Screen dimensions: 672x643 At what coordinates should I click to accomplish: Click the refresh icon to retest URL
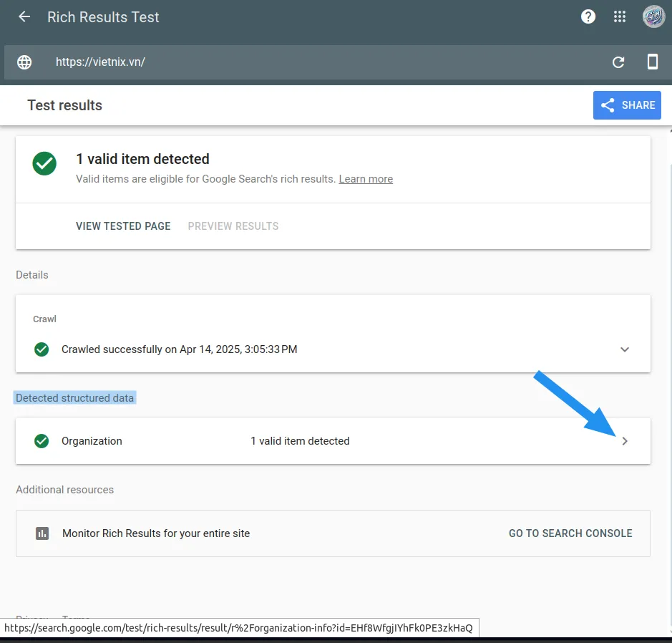click(618, 62)
